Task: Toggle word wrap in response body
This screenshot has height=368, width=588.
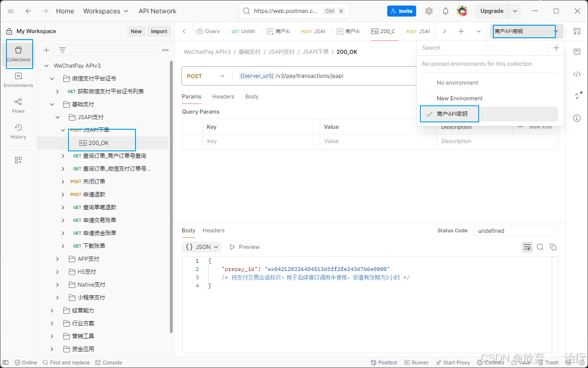Action: [x=527, y=247]
